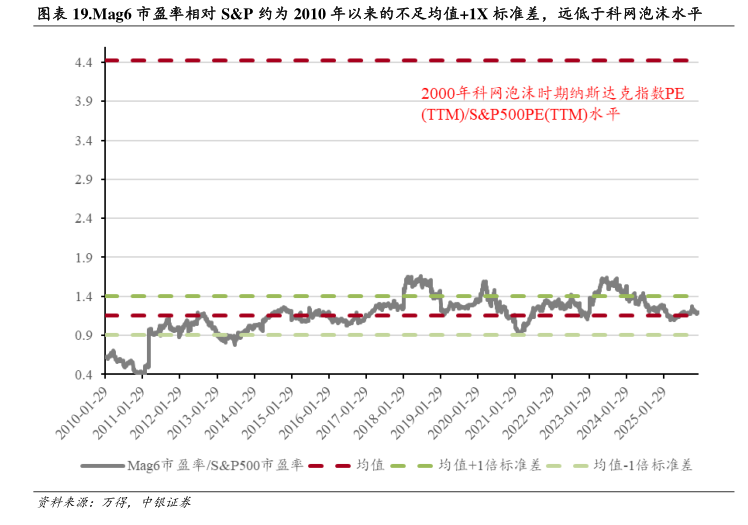Click the 2018-01-29 x-axis date label
Screen dimensions: 748x525
[x=380, y=412]
